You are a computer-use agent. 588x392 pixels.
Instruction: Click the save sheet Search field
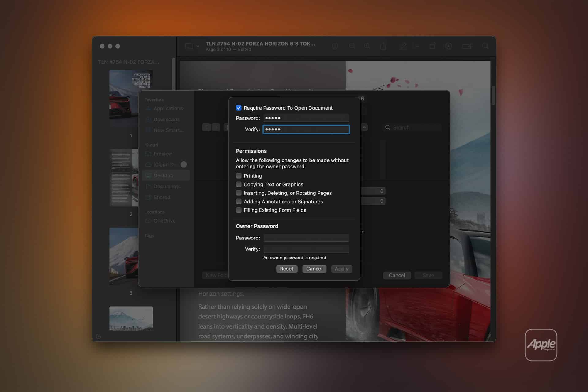tap(412, 127)
